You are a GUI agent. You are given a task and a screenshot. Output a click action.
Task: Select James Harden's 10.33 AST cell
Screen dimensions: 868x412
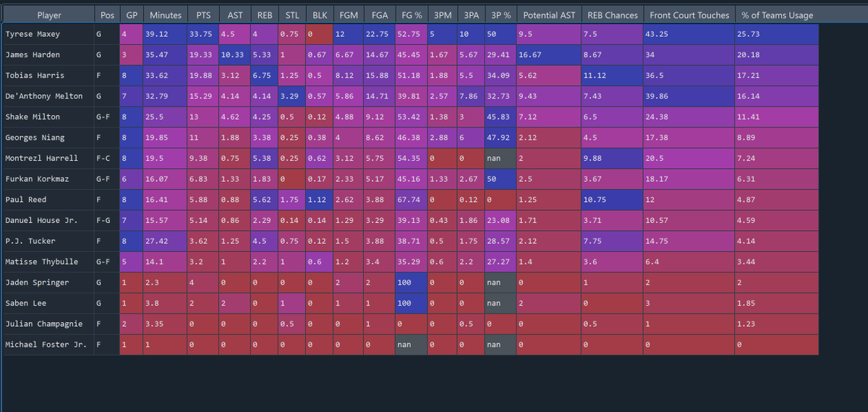point(235,55)
